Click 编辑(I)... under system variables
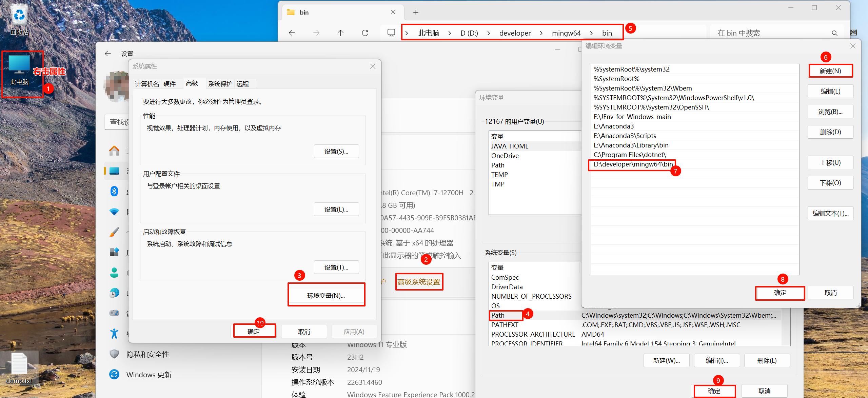 717,360
